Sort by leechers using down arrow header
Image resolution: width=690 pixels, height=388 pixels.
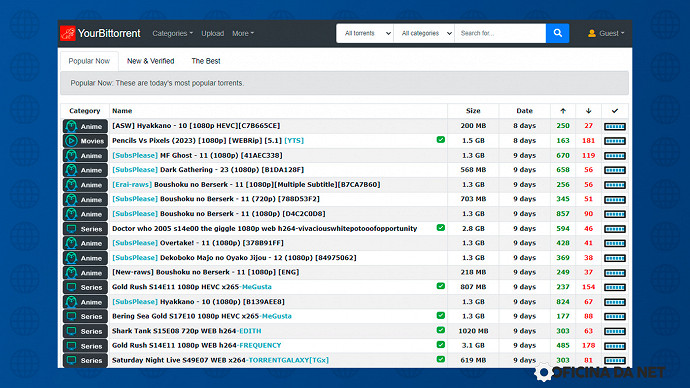[x=588, y=111]
